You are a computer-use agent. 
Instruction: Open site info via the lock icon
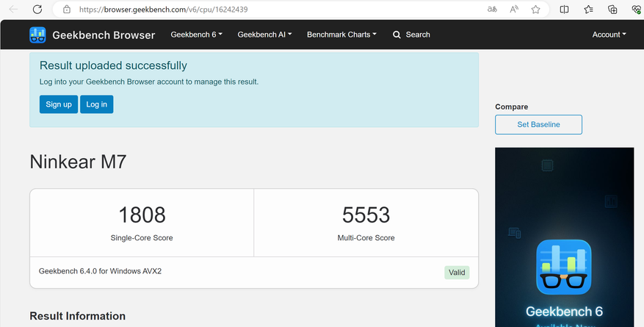click(67, 9)
